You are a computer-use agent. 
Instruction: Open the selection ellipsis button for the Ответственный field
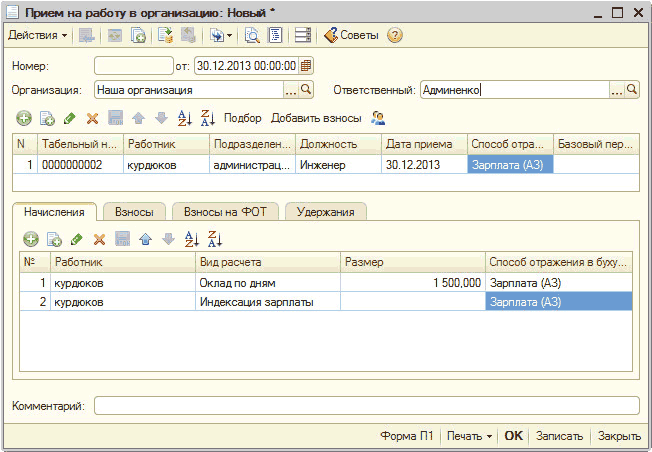(x=616, y=90)
